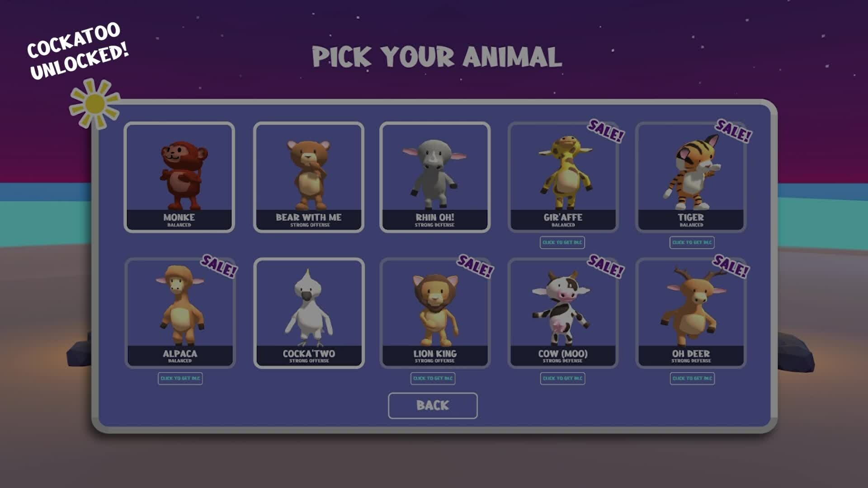The height and width of the screenshot is (488, 868).
Task: Click the Back button
Action: (433, 405)
